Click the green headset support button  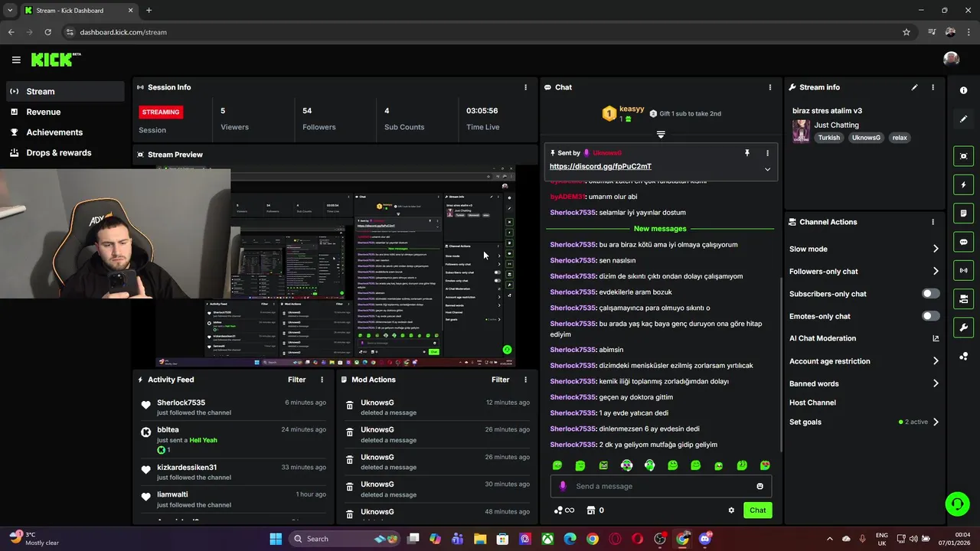(x=957, y=504)
